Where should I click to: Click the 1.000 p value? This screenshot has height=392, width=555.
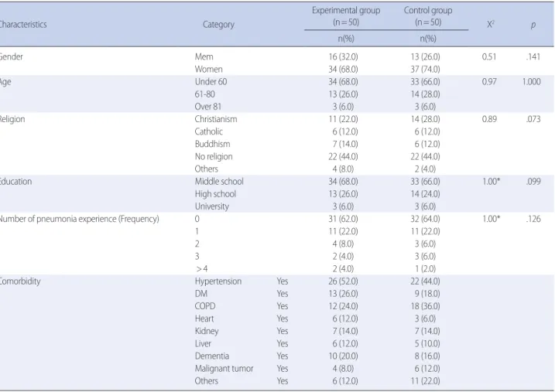(531, 82)
